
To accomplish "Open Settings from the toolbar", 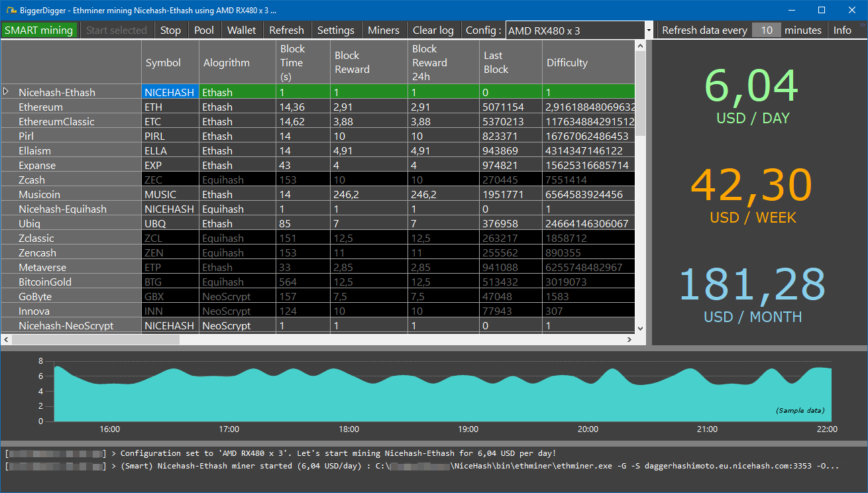I will pos(336,30).
